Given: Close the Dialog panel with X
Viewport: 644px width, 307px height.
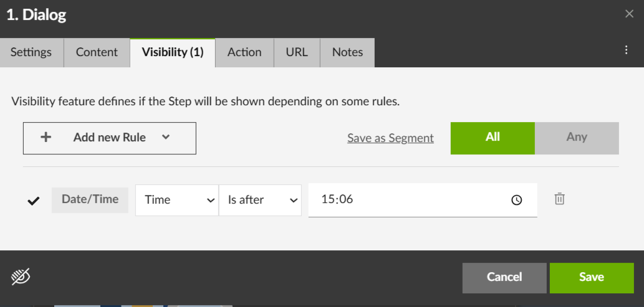Looking at the screenshot, I should 629,14.
